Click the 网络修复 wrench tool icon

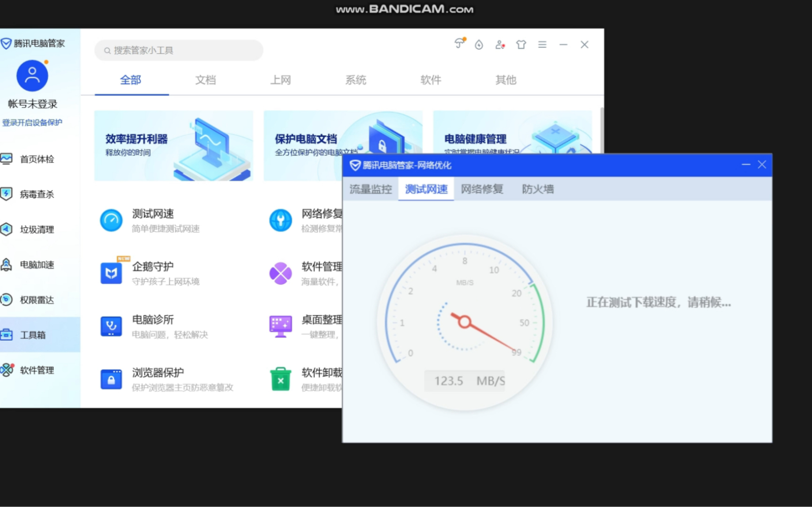[x=280, y=220]
